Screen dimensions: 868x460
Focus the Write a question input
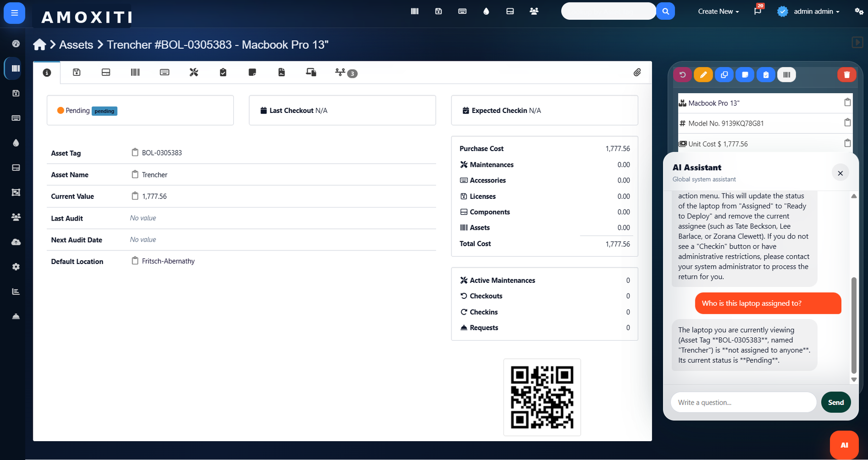click(x=743, y=402)
